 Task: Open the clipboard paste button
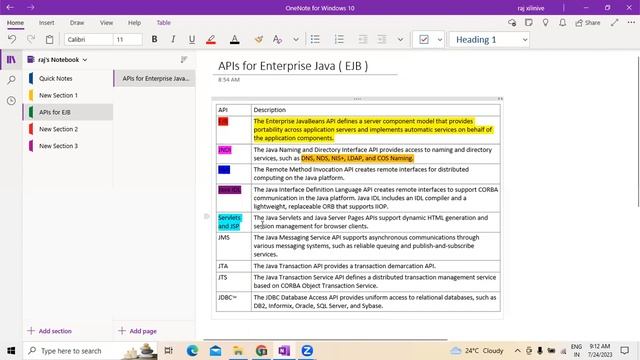pos(49,39)
